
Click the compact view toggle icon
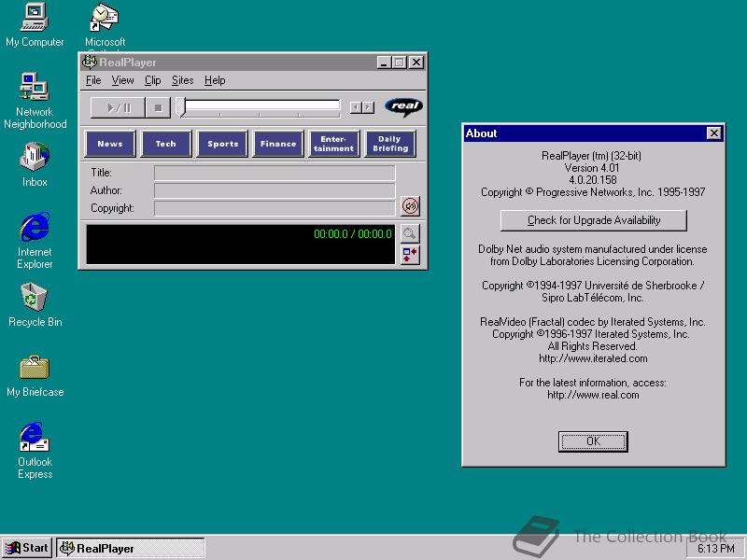[x=410, y=255]
